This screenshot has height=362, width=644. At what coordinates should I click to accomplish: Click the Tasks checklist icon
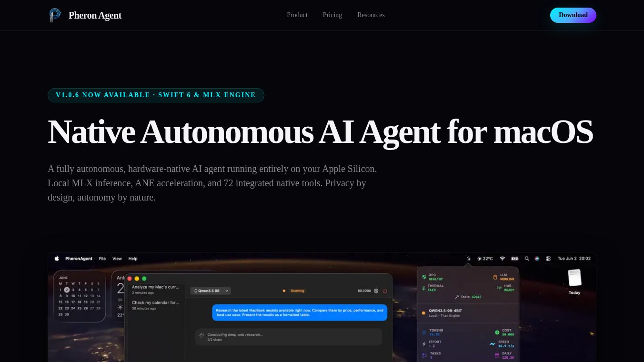click(424, 355)
